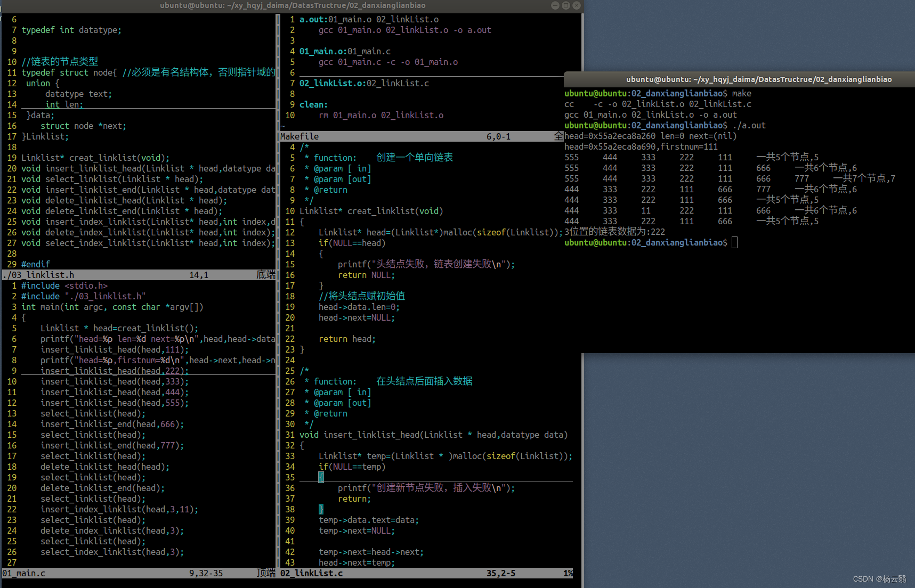Click the 1% scroll position indicator
915x588 pixels.
click(567, 573)
